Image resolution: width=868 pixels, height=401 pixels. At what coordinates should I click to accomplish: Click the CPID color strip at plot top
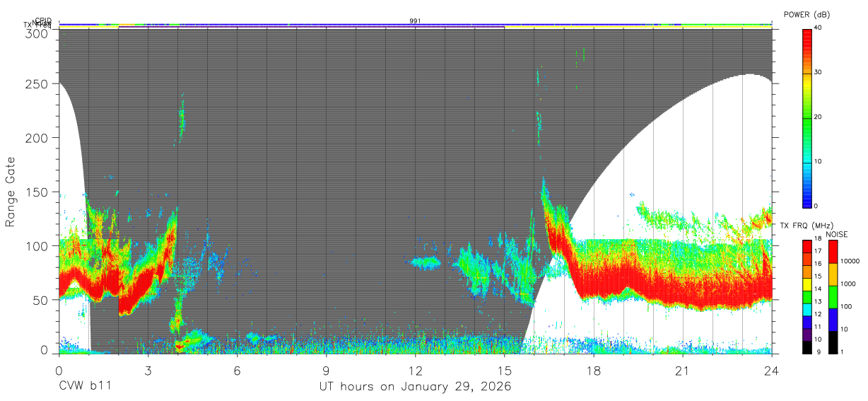pos(415,24)
